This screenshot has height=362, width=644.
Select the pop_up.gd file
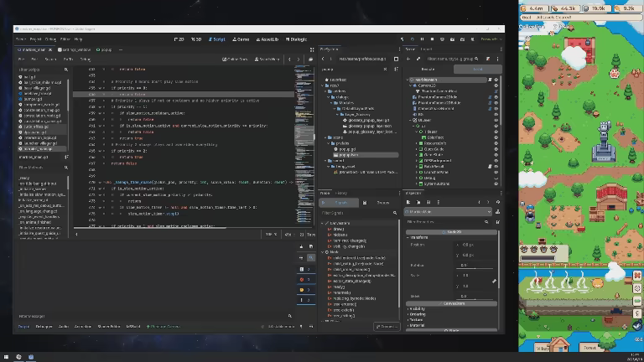coord(345,149)
